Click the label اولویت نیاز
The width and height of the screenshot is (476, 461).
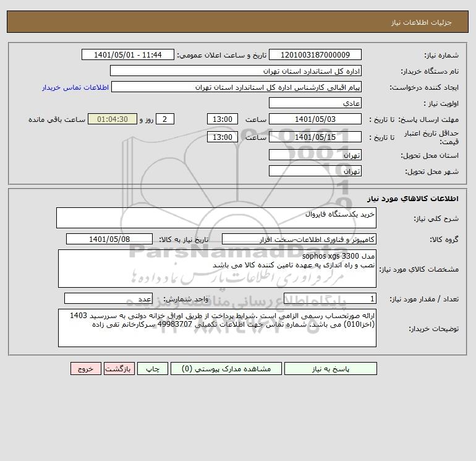pos(441,103)
